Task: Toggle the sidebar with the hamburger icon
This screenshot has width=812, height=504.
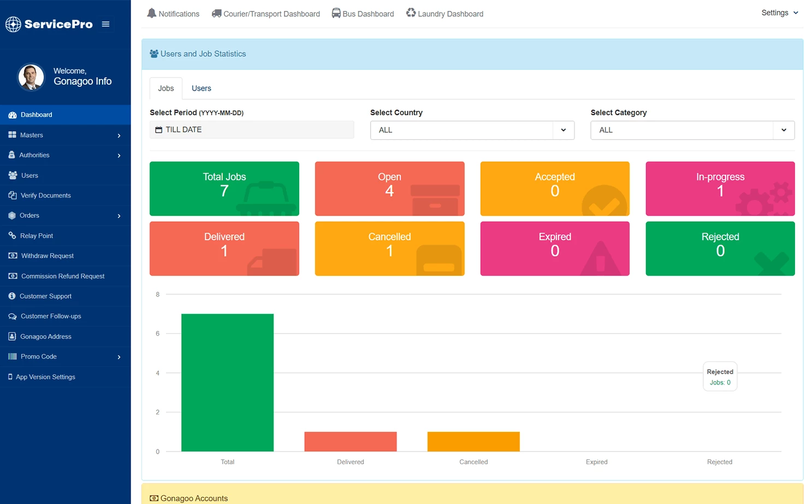Action: [105, 23]
